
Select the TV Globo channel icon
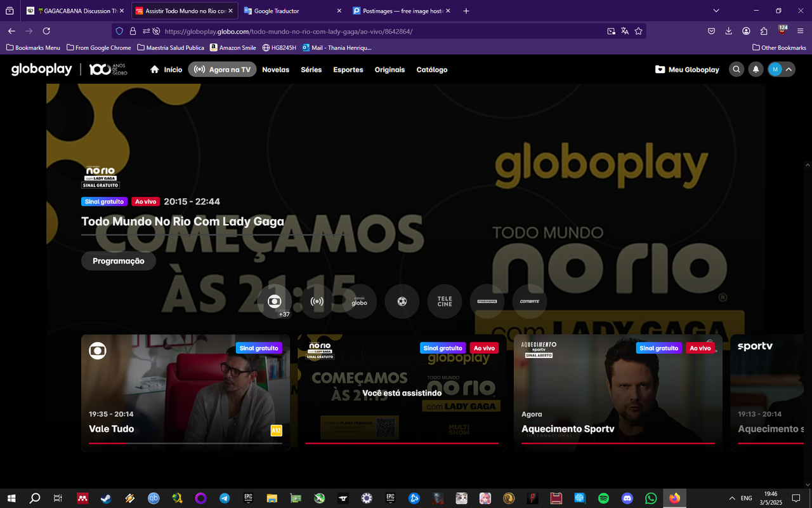(275, 301)
